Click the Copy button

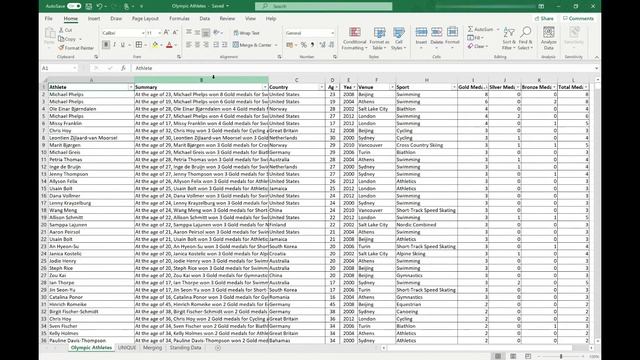click(x=67, y=39)
